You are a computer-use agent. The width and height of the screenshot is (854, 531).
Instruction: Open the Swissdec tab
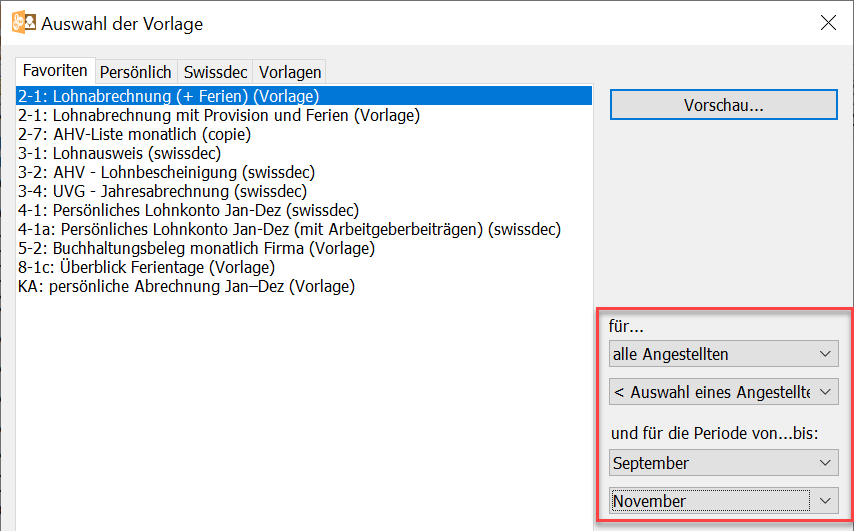[216, 72]
